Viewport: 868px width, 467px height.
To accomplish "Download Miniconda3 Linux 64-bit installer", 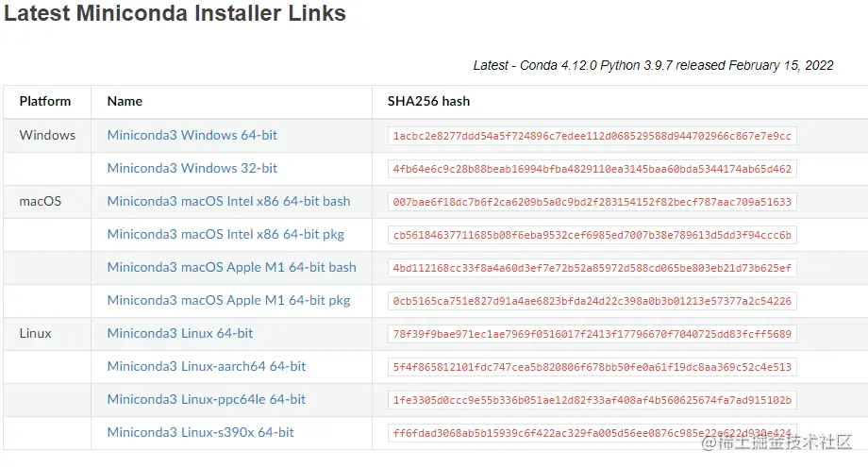I will tap(180, 334).
